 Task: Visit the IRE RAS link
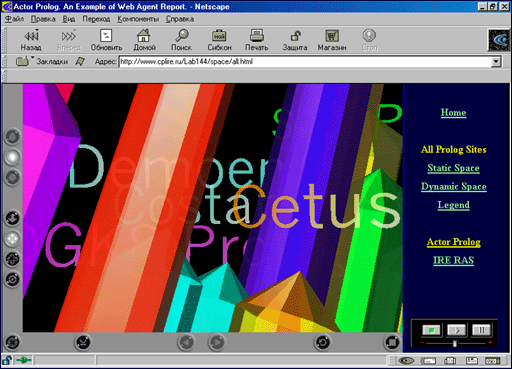pos(453,260)
